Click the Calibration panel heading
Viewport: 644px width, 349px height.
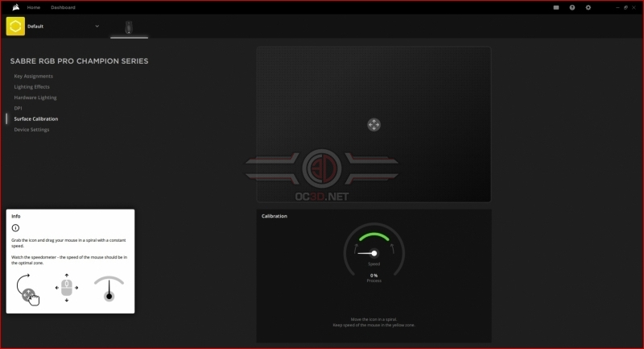click(275, 216)
